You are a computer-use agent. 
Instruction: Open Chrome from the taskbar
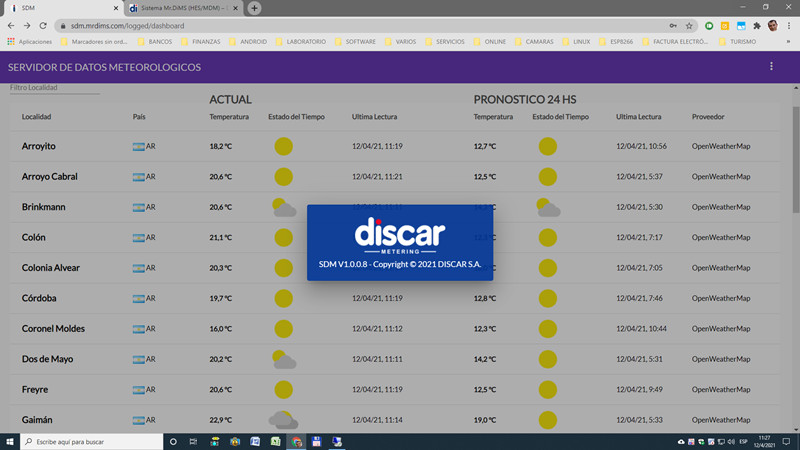[x=296, y=442]
